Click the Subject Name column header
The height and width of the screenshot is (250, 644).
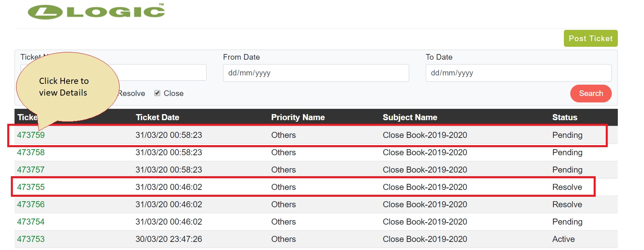tap(410, 117)
